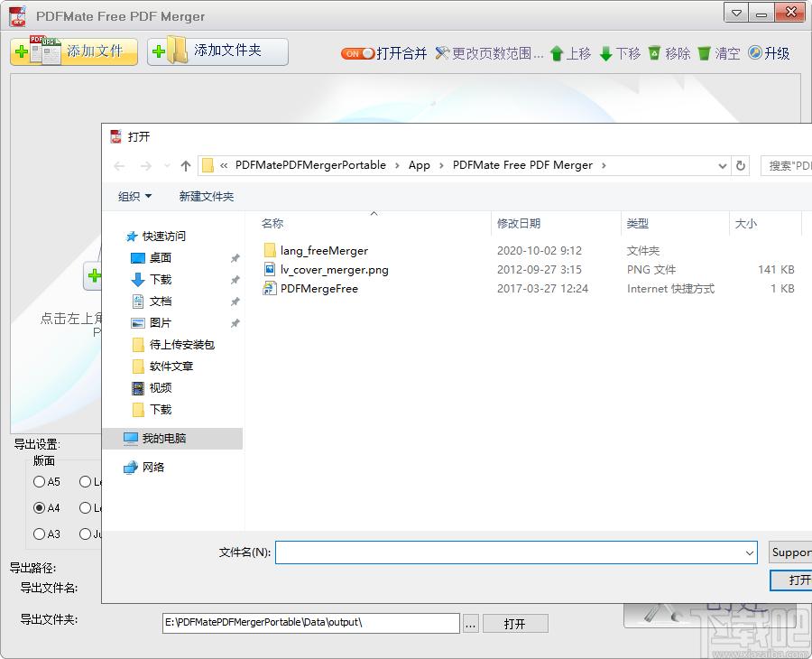Select the A3 page size radio
The width and height of the screenshot is (812, 659).
(39, 534)
